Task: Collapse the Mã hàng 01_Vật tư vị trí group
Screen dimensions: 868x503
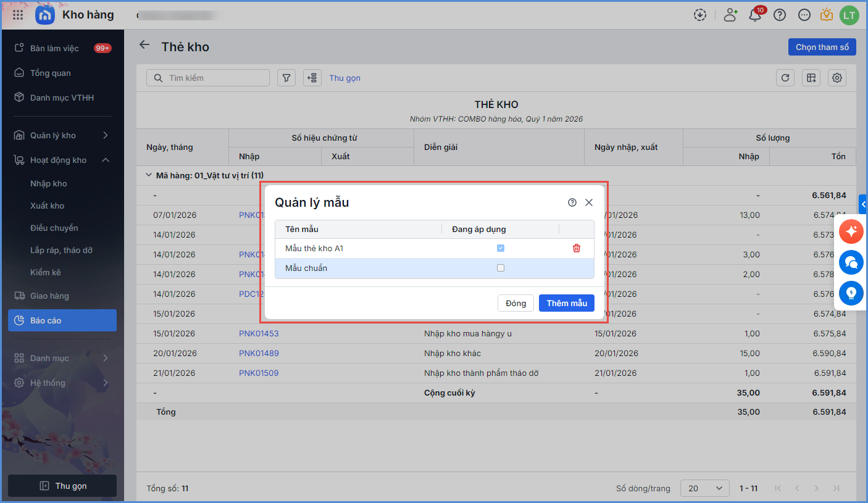Action: 148,175
